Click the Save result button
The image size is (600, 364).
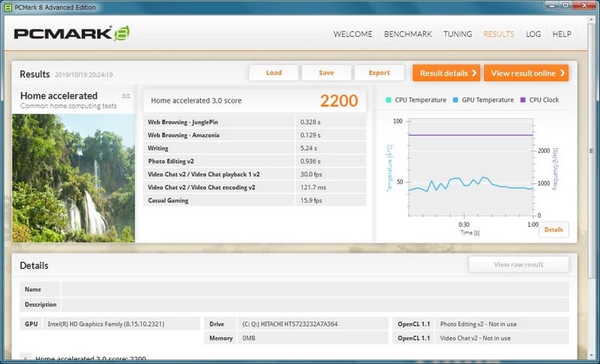tap(326, 73)
